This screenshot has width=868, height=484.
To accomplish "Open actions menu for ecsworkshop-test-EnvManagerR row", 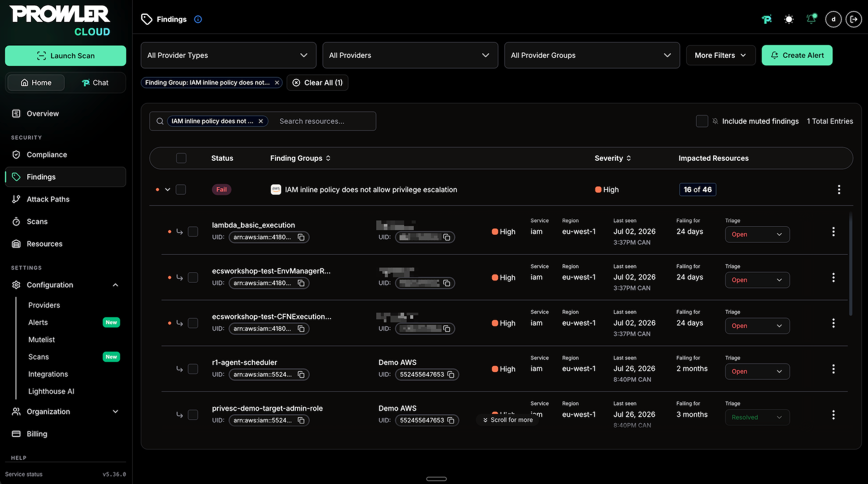I will [834, 277].
